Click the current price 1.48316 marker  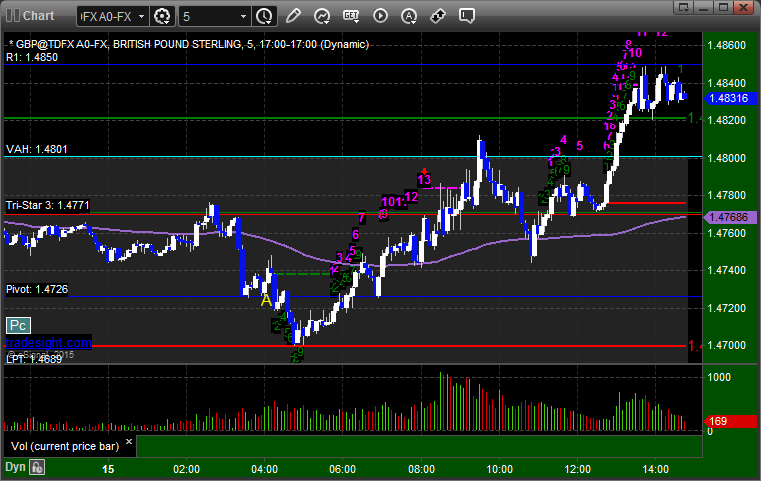click(729, 98)
